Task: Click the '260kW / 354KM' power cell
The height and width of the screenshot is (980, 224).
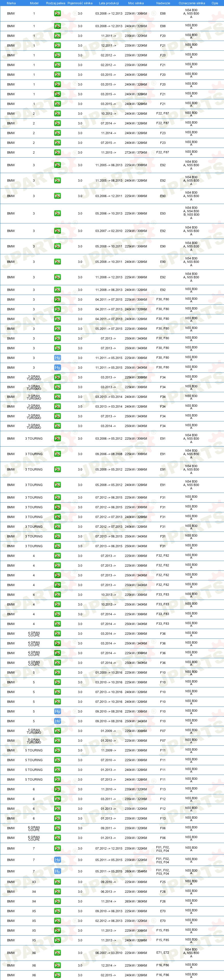Action: click(x=136, y=871)
